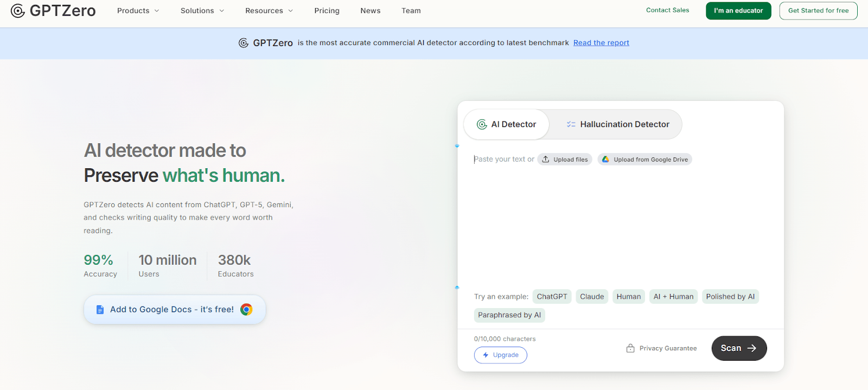Try the ChatGPT example
This screenshot has width=868, height=390.
pos(552,297)
